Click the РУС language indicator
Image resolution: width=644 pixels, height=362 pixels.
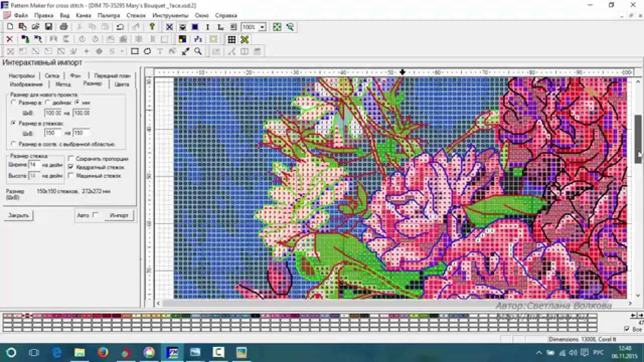pyautogui.click(x=599, y=352)
